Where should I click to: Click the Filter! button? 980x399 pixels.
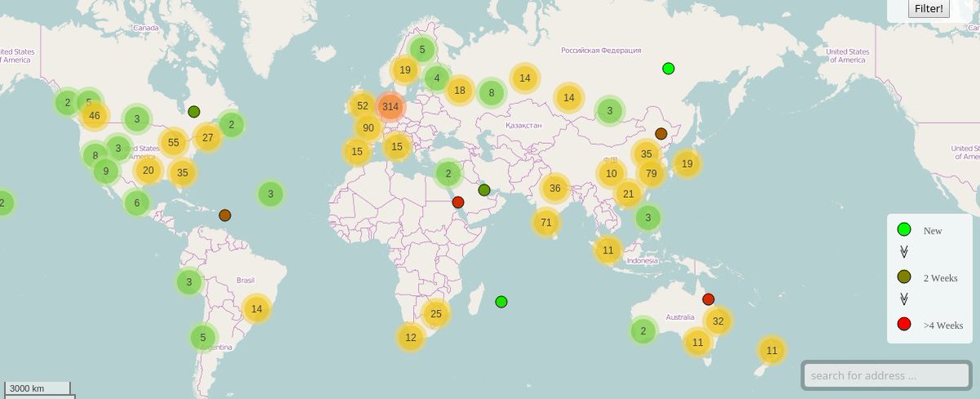coord(929,8)
